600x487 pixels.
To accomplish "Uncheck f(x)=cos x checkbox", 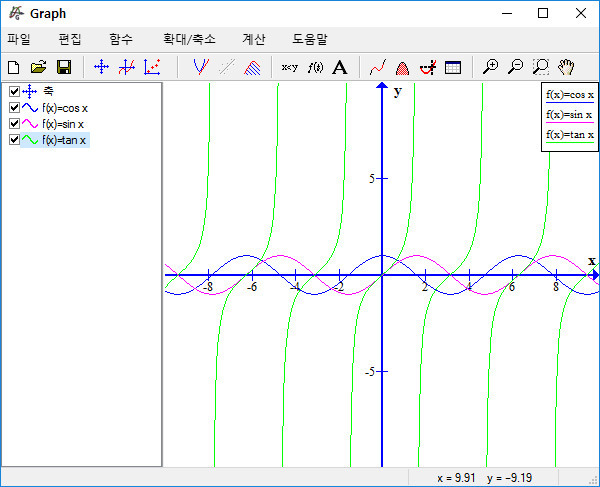I will coord(14,108).
